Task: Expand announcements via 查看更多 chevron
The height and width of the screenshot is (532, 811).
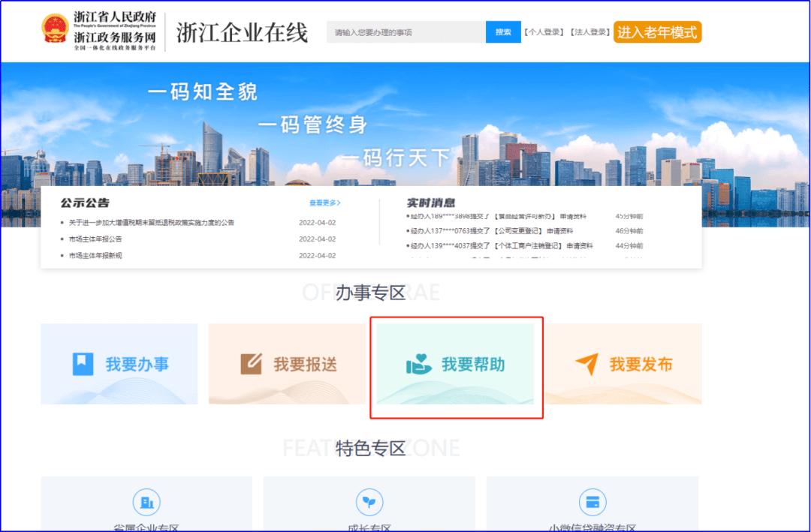Action: (326, 203)
